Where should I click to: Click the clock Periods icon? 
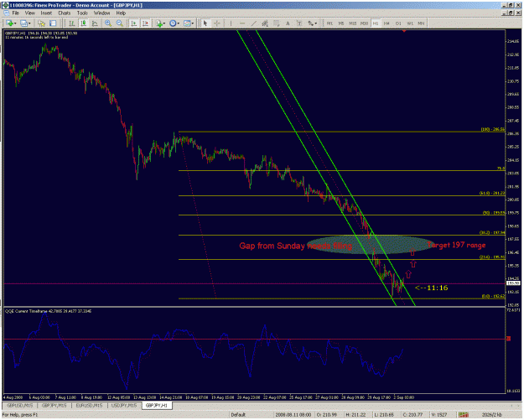[x=173, y=23]
